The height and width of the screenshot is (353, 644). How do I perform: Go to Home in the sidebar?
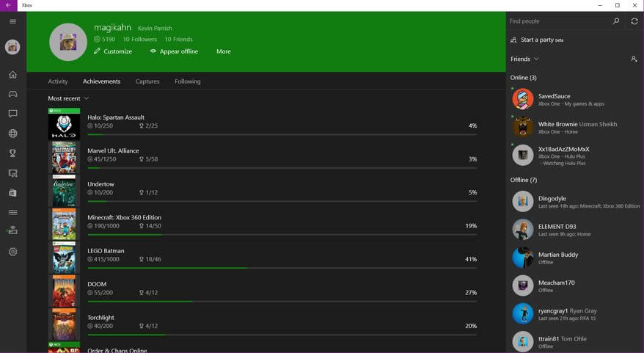[12, 74]
